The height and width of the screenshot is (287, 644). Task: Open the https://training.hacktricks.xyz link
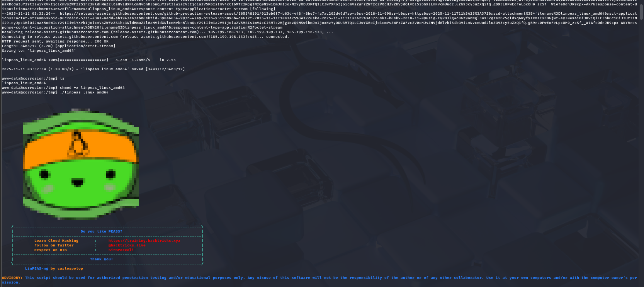point(144,241)
